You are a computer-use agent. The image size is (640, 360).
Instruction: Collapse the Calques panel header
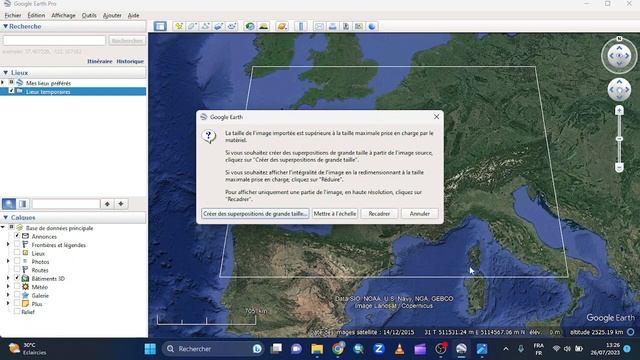click(x=6, y=218)
